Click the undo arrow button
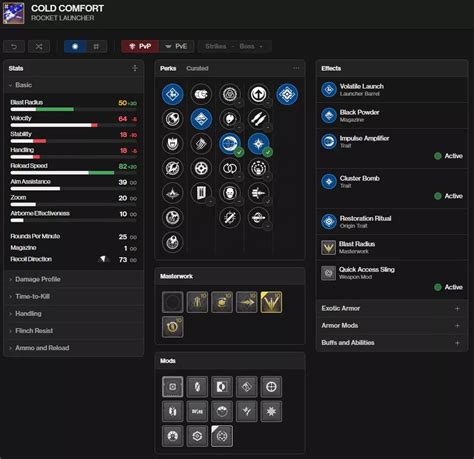Viewport: 474px width, 459px height. (14, 46)
